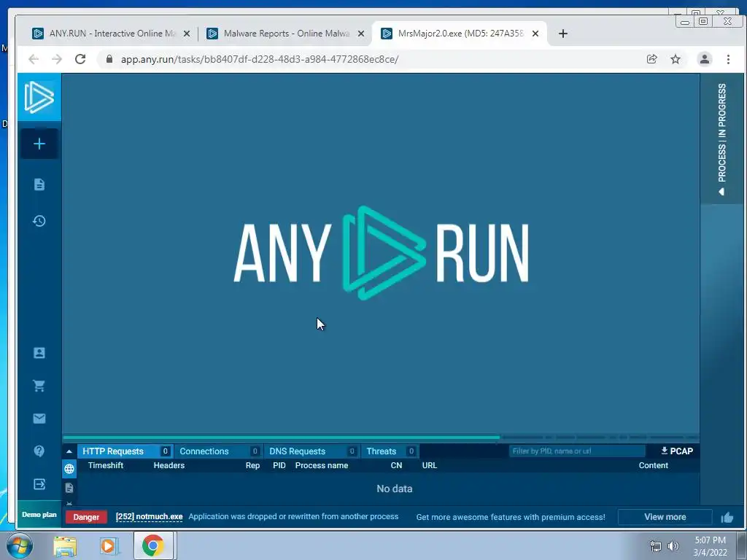Open the mail envelope icon in sidebar

point(39,419)
